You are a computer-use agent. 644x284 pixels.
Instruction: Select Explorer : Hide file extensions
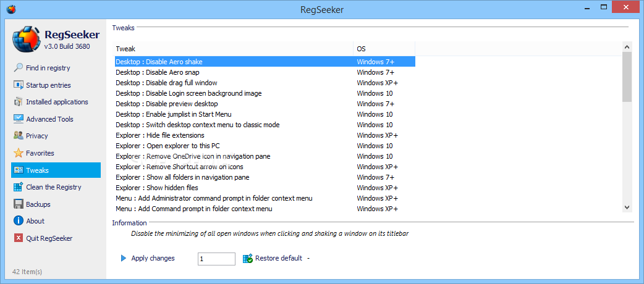(x=265, y=135)
